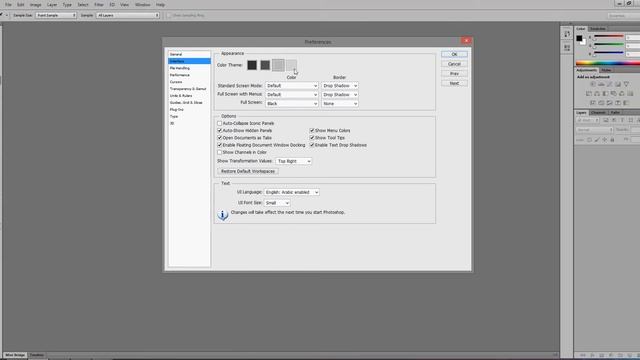Add an Invert adjustment icon
Viewport: 640px width, 360px height.
pos(593,103)
